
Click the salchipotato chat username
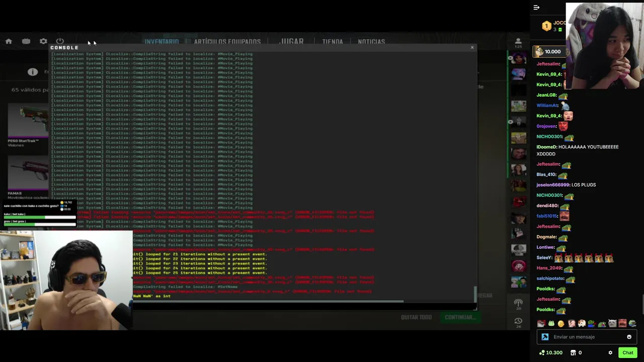[550, 279]
